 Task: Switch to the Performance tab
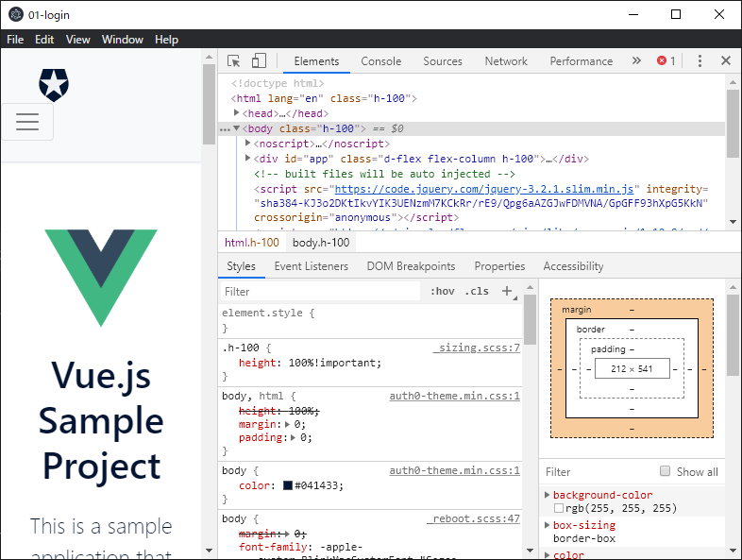[x=582, y=61]
